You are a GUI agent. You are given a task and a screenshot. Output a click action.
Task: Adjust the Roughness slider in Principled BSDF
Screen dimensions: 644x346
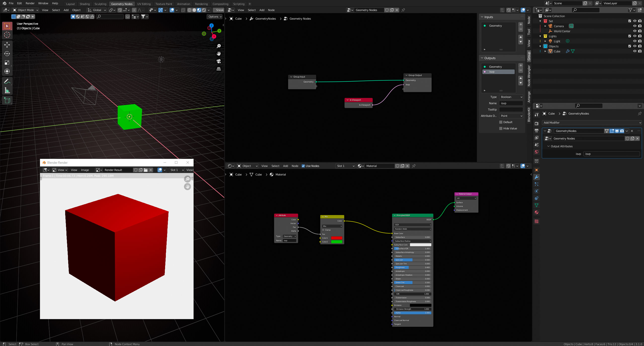click(412, 267)
